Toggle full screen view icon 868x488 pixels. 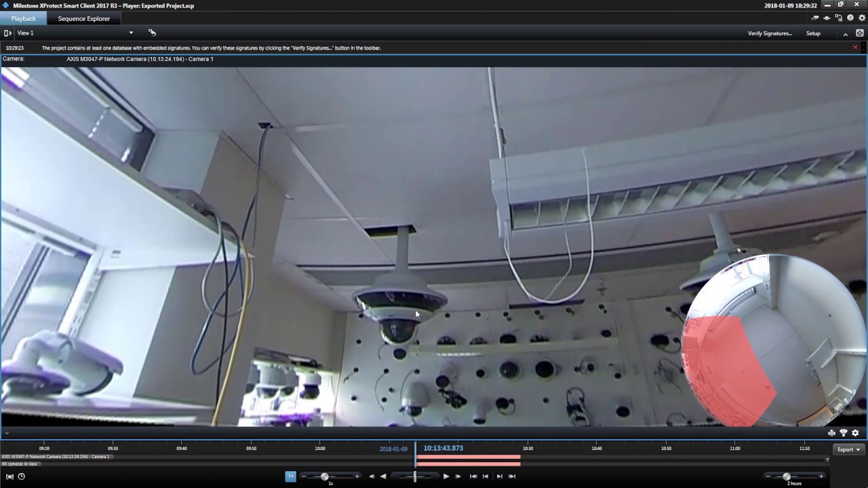(x=860, y=33)
